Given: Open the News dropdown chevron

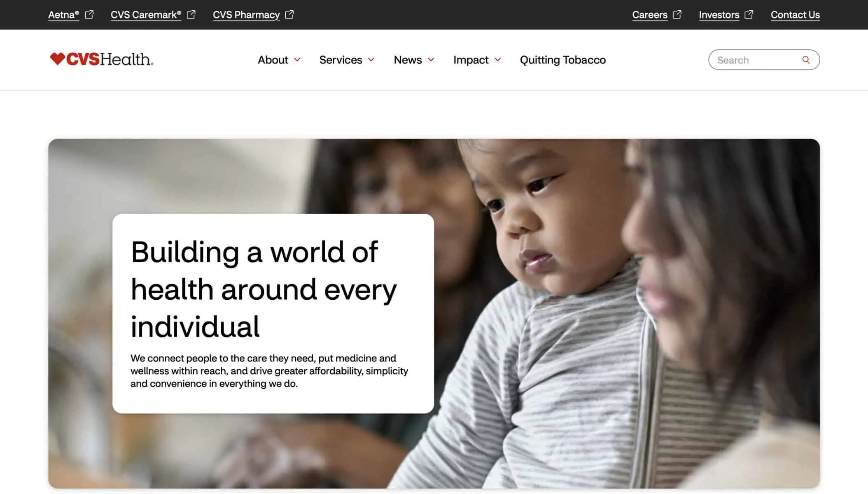Looking at the screenshot, I should tap(431, 60).
